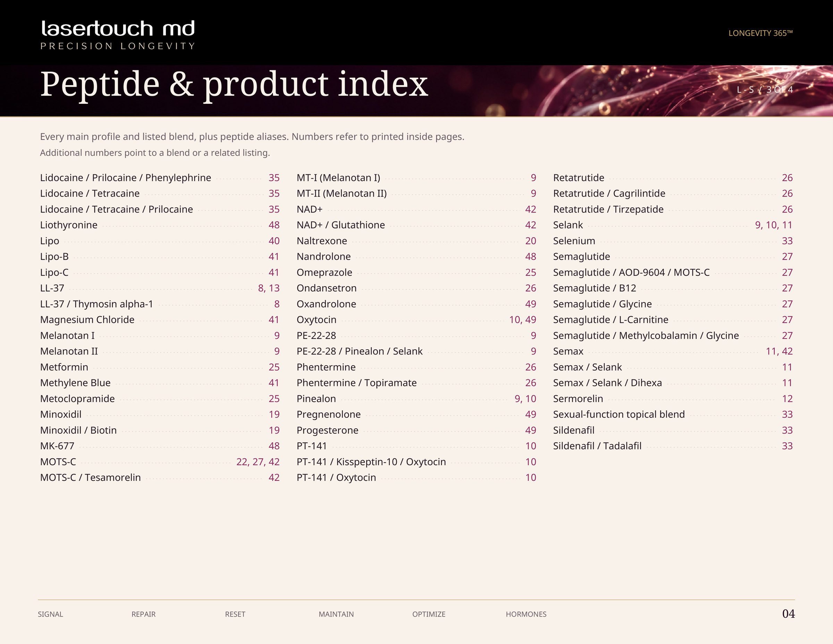Click page number 48 next to Liothyronine

point(274,225)
